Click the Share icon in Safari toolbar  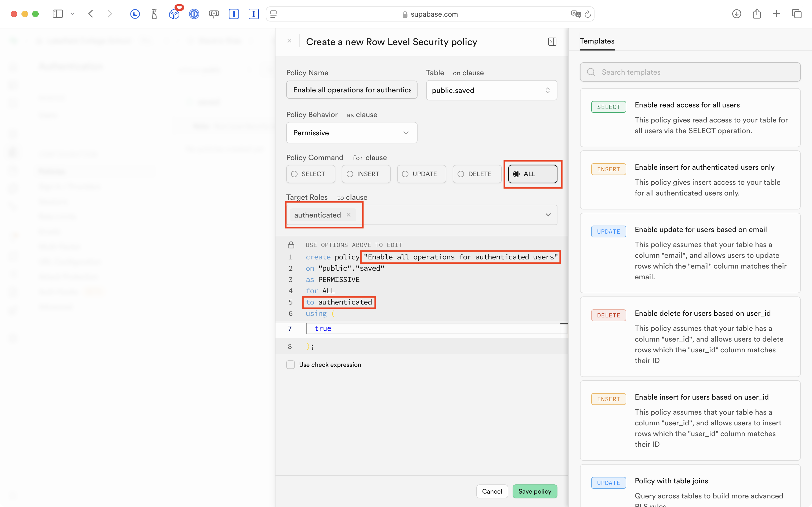pyautogui.click(x=756, y=14)
